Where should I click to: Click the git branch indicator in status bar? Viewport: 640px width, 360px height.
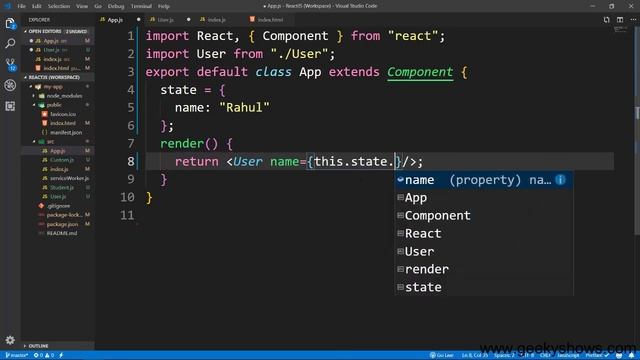16,356
